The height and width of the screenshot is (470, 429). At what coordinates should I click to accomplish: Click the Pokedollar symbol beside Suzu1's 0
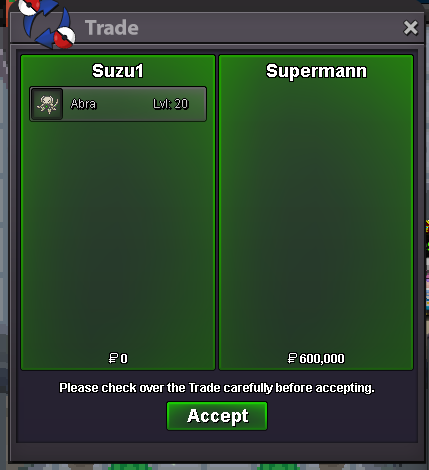tap(113, 358)
